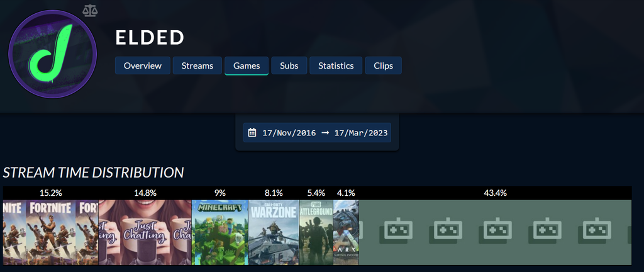Open the Statistics tab
This screenshot has height=272, width=644.
point(336,65)
